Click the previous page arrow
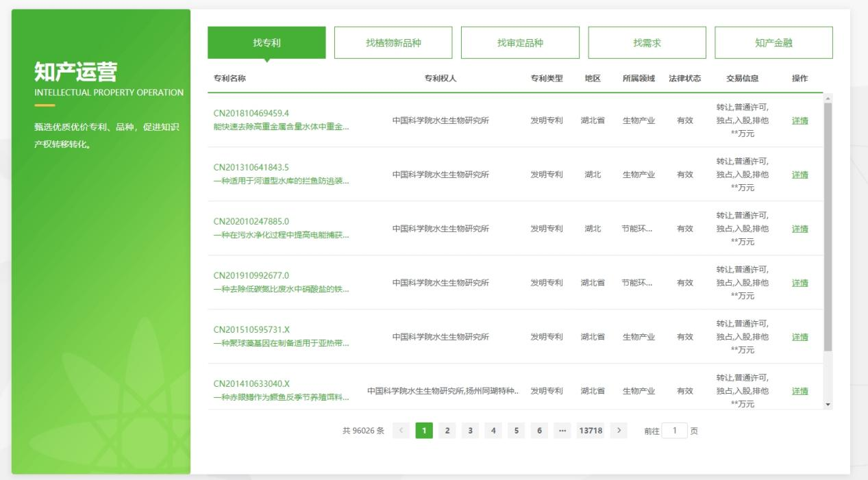 399,431
